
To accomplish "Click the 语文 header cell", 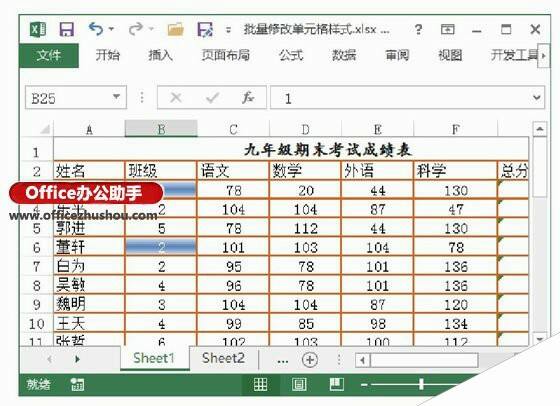I will [233, 171].
